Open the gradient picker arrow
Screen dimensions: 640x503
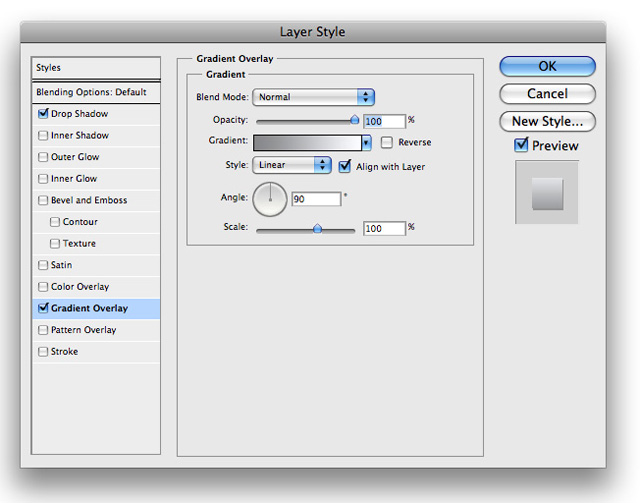point(367,142)
